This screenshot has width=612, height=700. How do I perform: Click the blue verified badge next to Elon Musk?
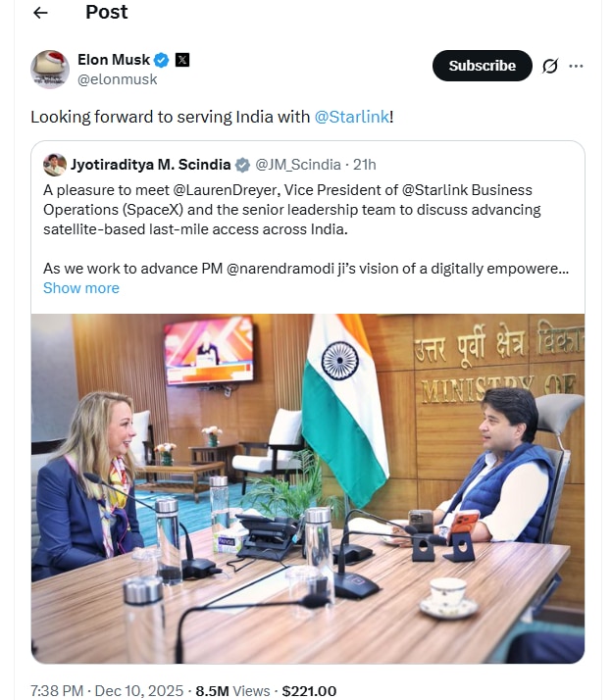tap(161, 60)
